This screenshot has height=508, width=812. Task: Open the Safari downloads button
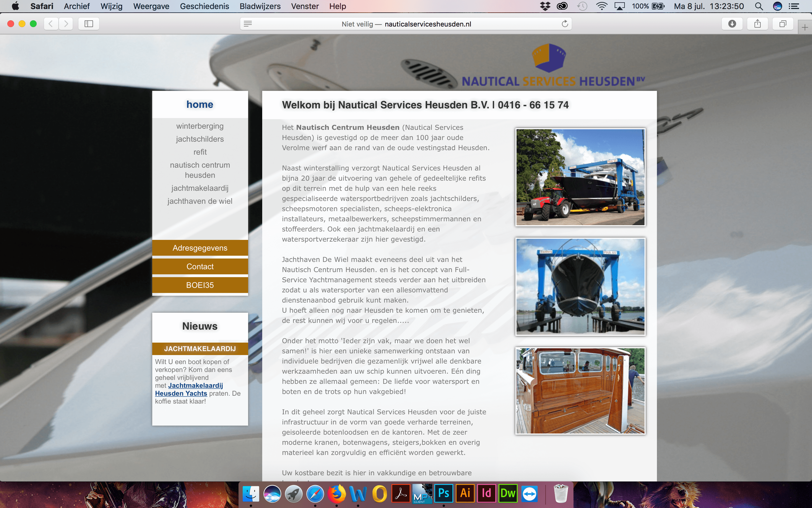pos(732,23)
